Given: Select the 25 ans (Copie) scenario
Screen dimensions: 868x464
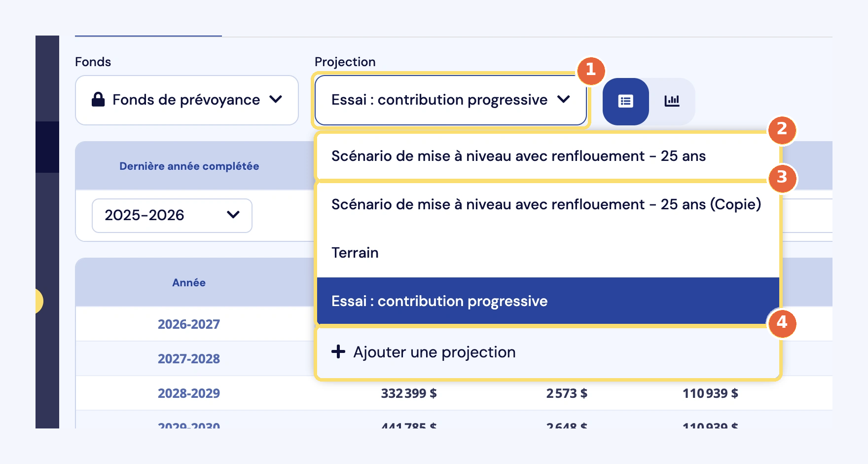Looking at the screenshot, I should tap(547, 204).
